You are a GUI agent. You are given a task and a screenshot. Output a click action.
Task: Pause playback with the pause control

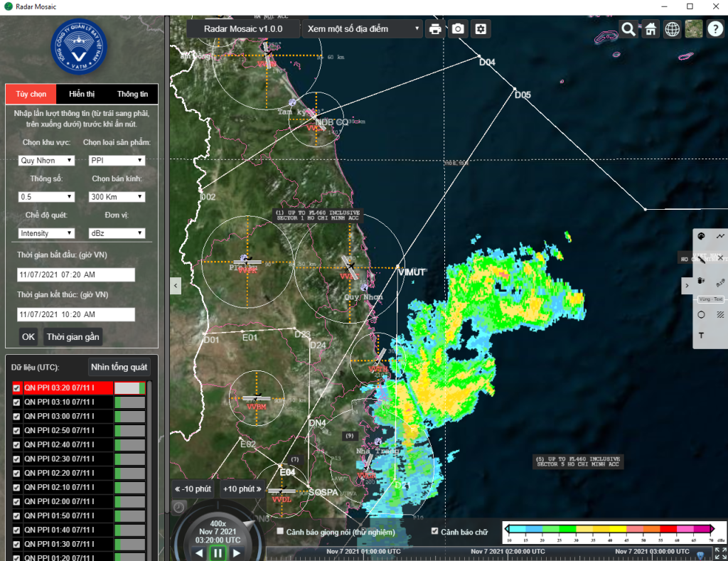(x=218, y=552)
